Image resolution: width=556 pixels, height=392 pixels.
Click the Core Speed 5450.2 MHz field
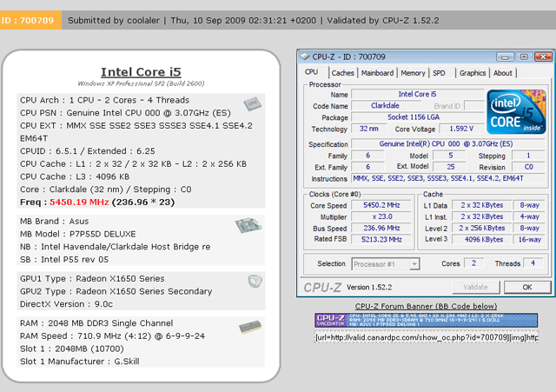click(x=381, y=205)
